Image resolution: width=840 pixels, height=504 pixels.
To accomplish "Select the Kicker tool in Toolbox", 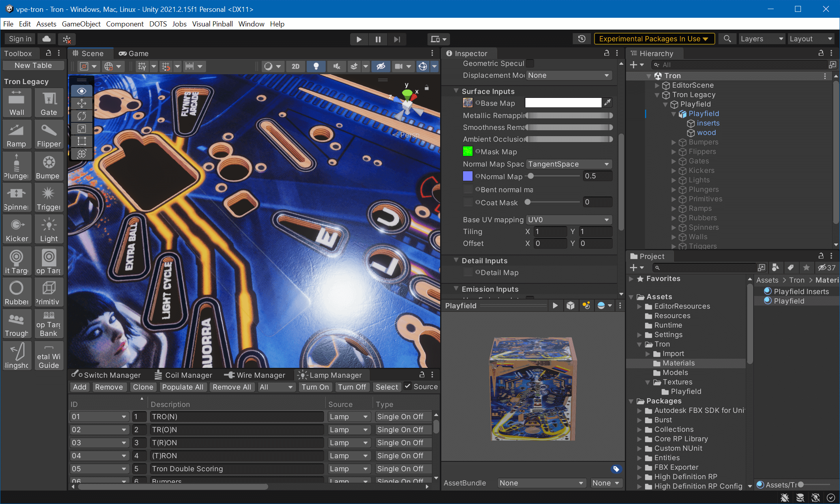I will 17,229.
